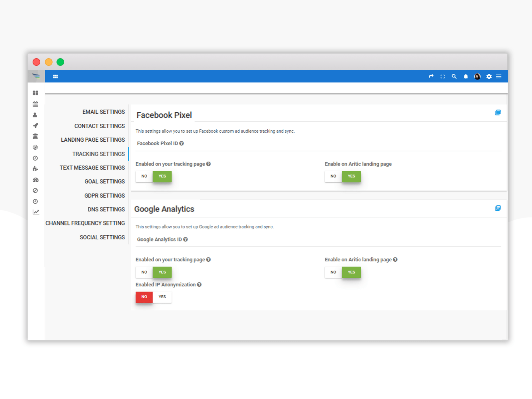Image resolution: width=532 pixels, height=399 pixels.
Task: Click help icon beside Facebook Enabled on your tracking page
Action: tap(208, 164)
